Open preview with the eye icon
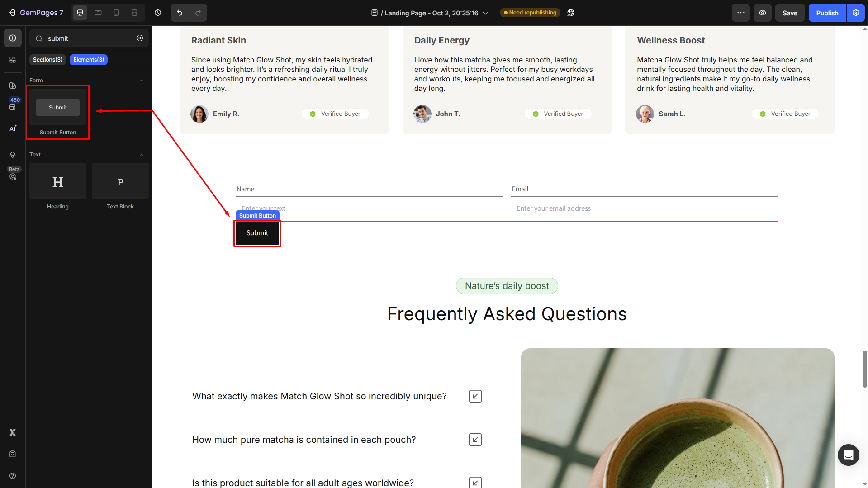This screenshot has width=868, height=488. 763,13
